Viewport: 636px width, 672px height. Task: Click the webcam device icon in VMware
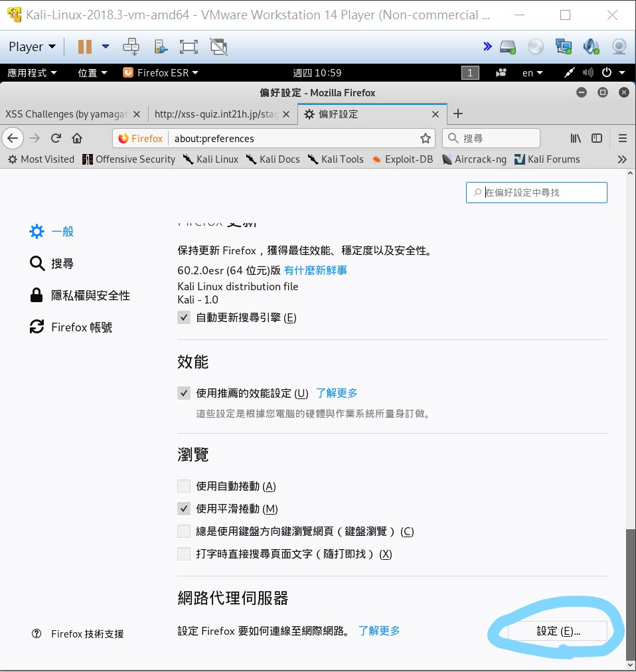(619, 46)
